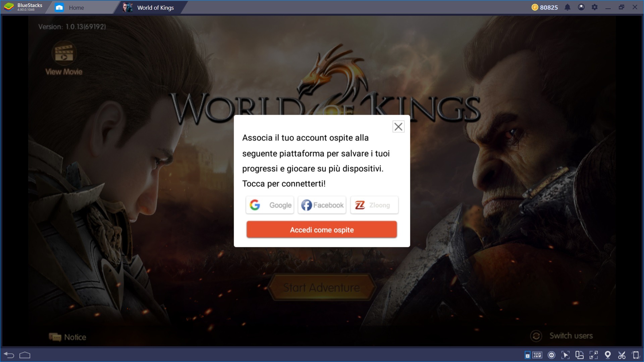Click the Android back arrow
The image size is (644, 362).
(9, 355)
